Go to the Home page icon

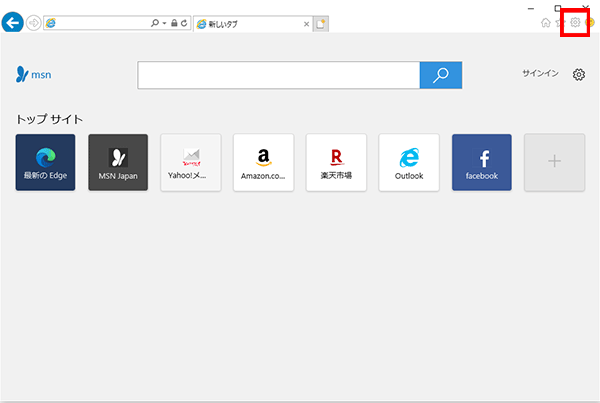546,23
